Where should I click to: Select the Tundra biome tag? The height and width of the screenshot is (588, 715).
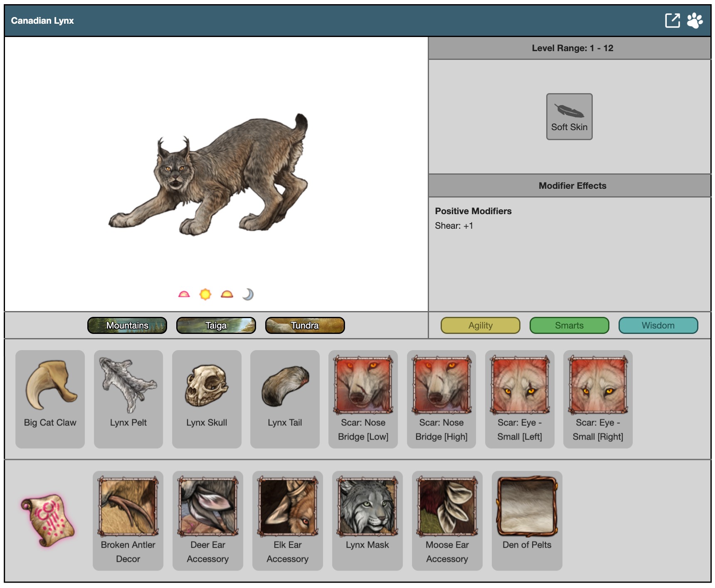click(305, 325)
